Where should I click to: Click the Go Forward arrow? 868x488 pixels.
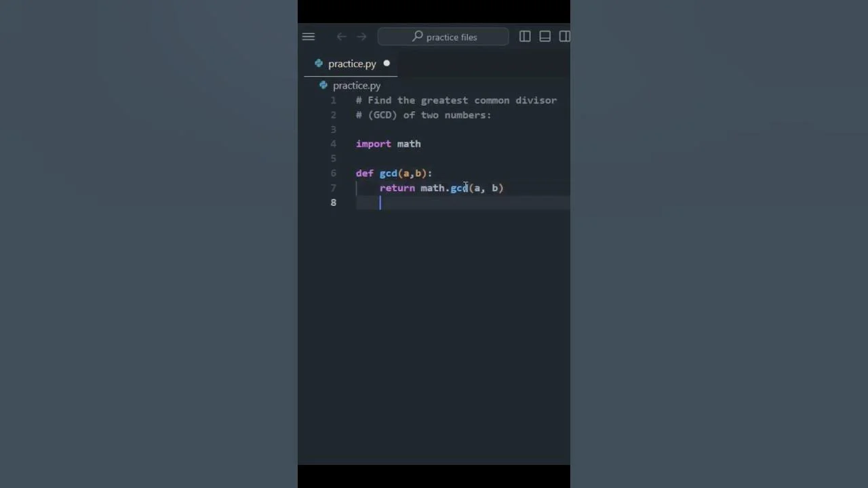pyautogui.click(x=361, y=37)
